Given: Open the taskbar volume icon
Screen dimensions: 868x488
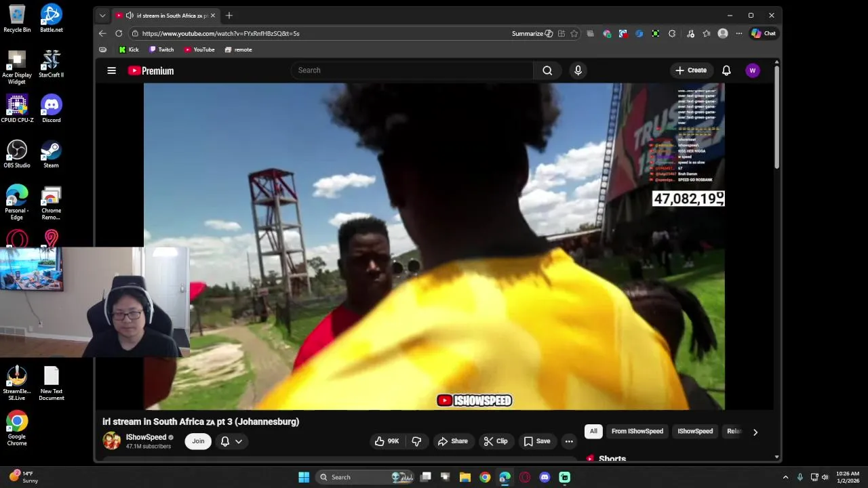Looking at the screenshot, I should [825, 477].
